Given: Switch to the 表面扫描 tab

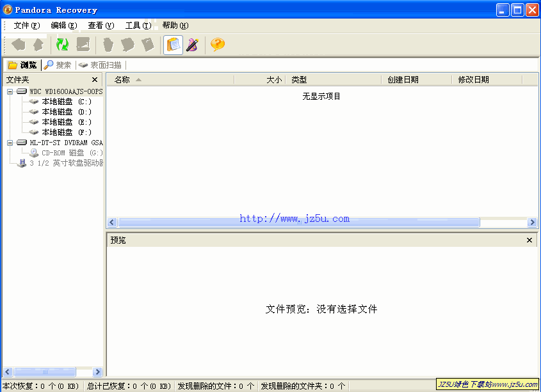Looking at the screenshot, I should 100,65.
